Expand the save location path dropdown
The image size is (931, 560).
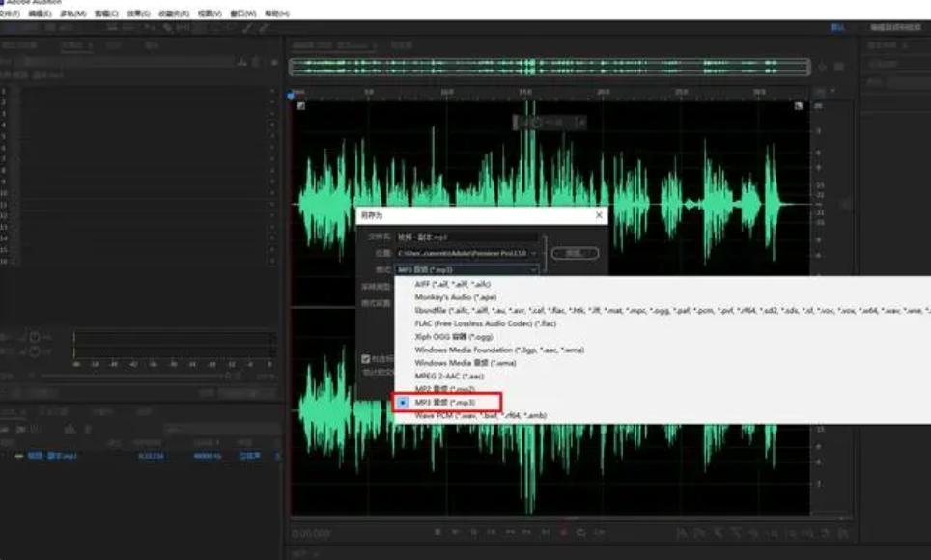[533, 253]
